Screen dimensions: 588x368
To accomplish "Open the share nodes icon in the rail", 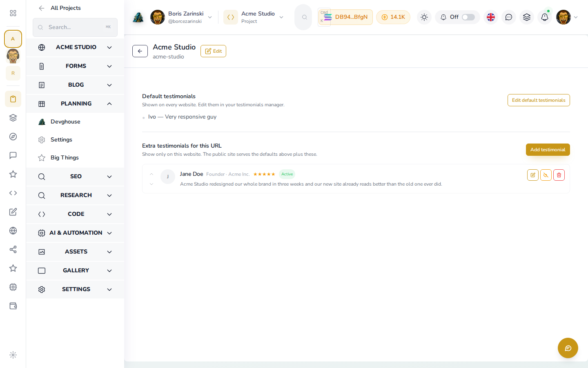I will point(13,249).
